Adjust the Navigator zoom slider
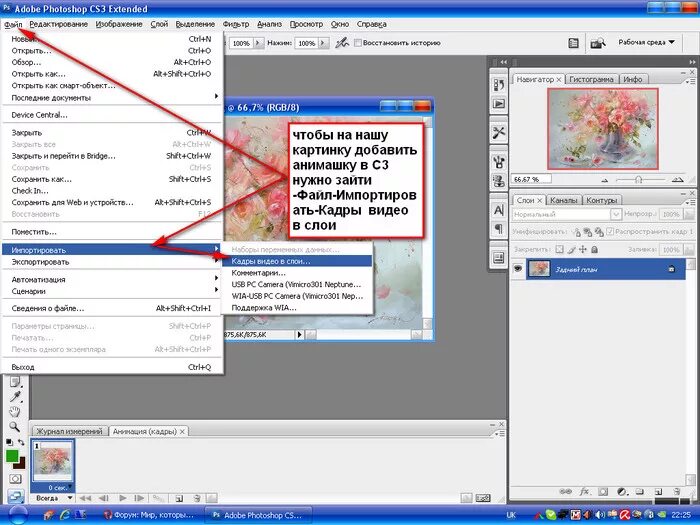The width and height of the screenshot is (700, 525). coord(638,179)
